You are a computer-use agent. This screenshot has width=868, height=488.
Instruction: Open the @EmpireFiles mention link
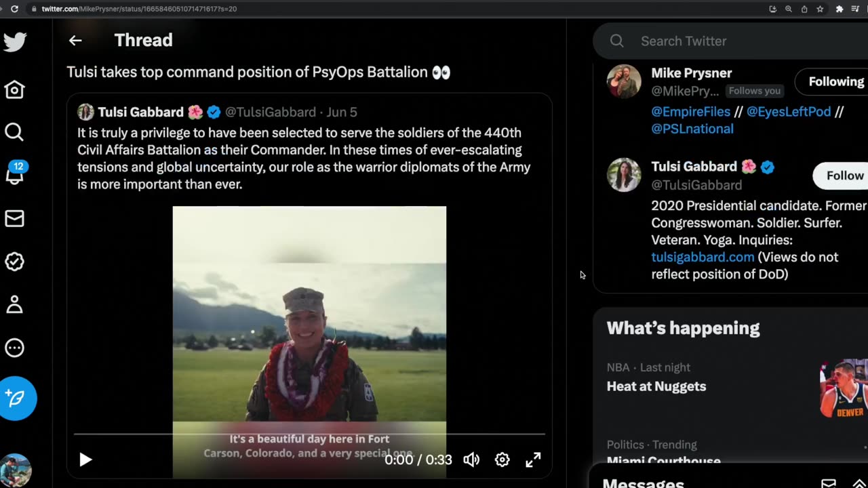[690, 112]
